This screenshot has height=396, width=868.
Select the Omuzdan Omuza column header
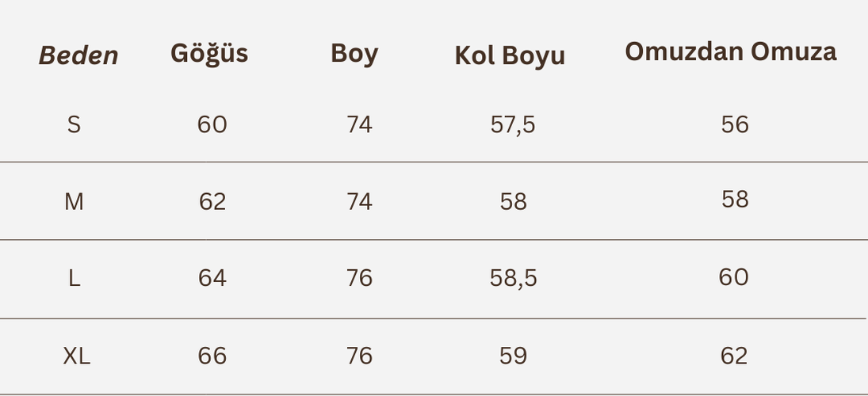[730, 51]
